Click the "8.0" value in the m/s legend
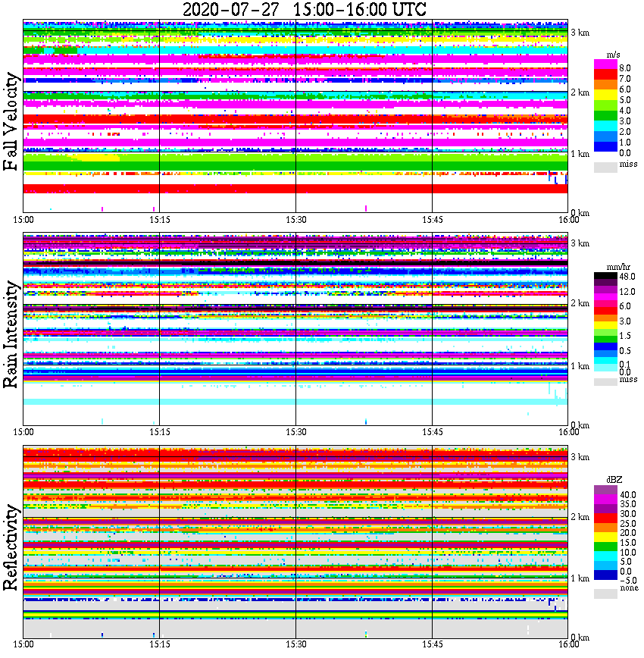Screen dimensions: 644x658 click(x=625, y=68)
